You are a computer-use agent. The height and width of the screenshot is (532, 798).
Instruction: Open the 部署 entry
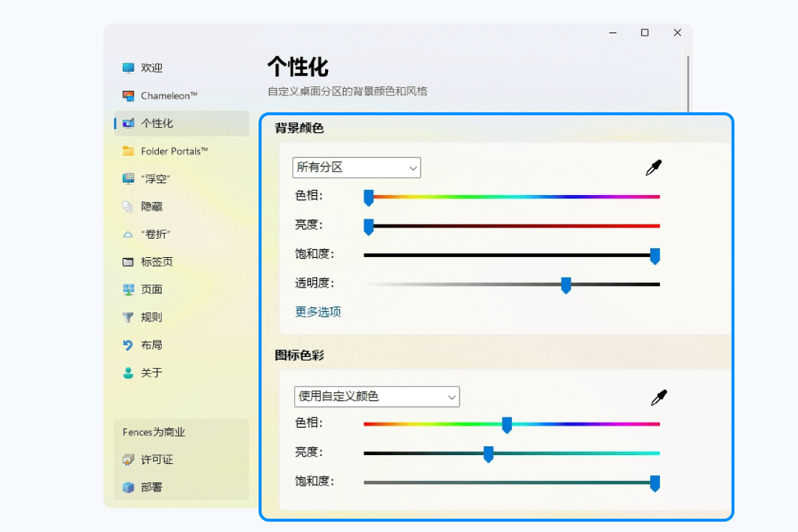tap(151, 487)
